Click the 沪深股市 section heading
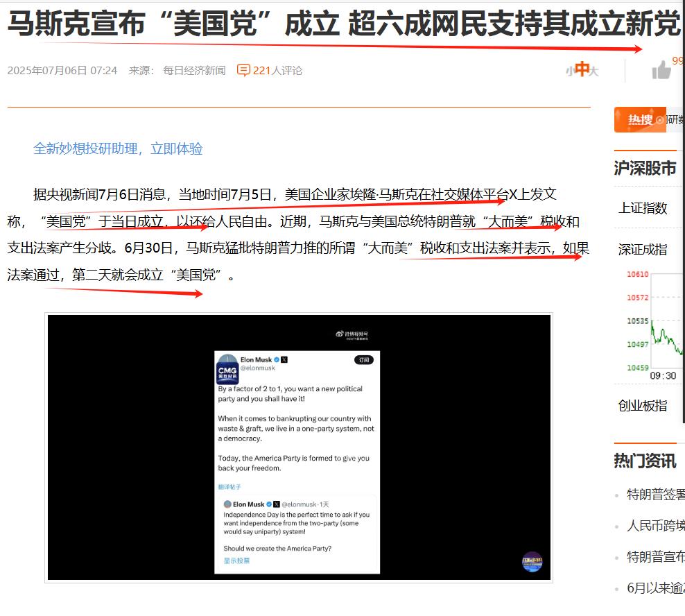The width and height of the screenshot is (685, 616). [645, 169]
